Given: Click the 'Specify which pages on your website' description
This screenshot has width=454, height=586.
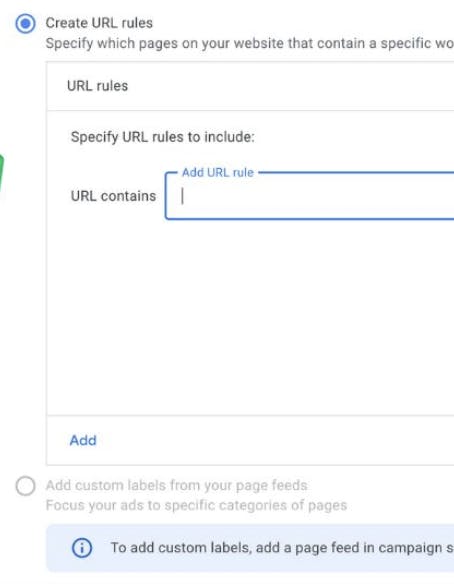Looking at the screenshot, I should tap(250, 43).
